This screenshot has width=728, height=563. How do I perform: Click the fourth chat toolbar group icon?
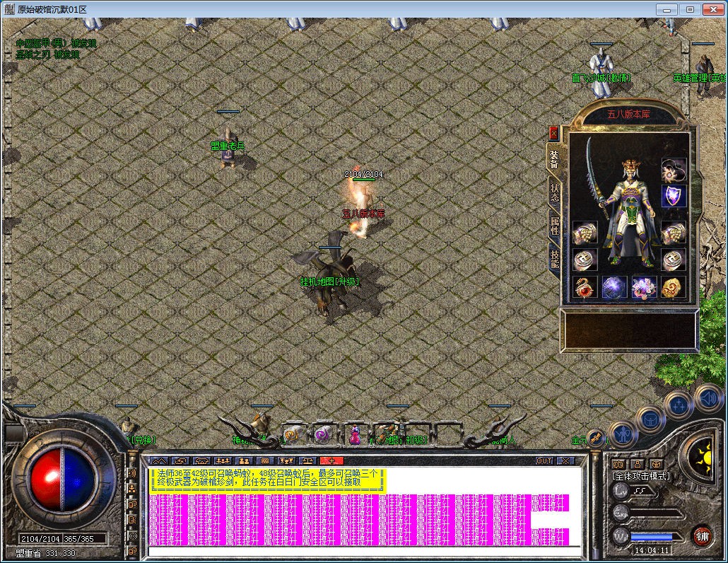point(223,461)
